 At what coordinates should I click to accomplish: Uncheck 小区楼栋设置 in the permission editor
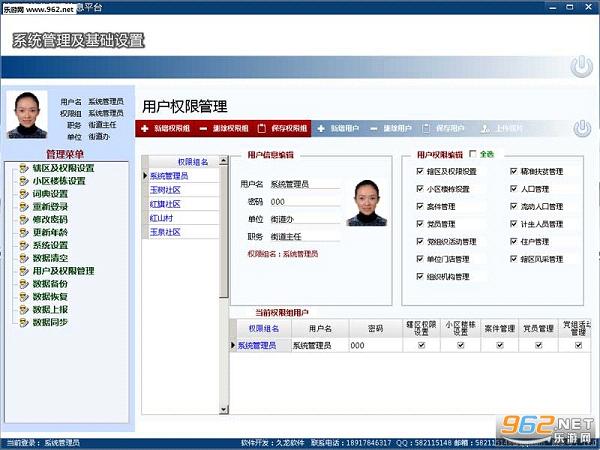click(x=420, y=189)
